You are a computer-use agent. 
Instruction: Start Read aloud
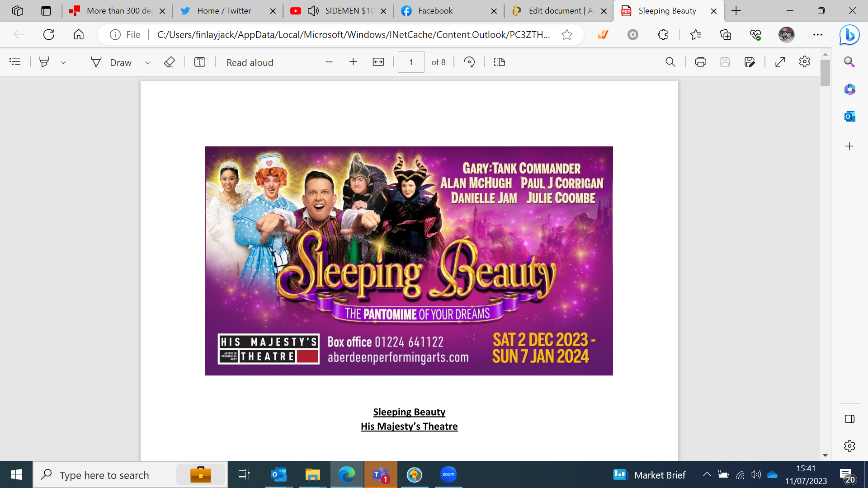250,62
